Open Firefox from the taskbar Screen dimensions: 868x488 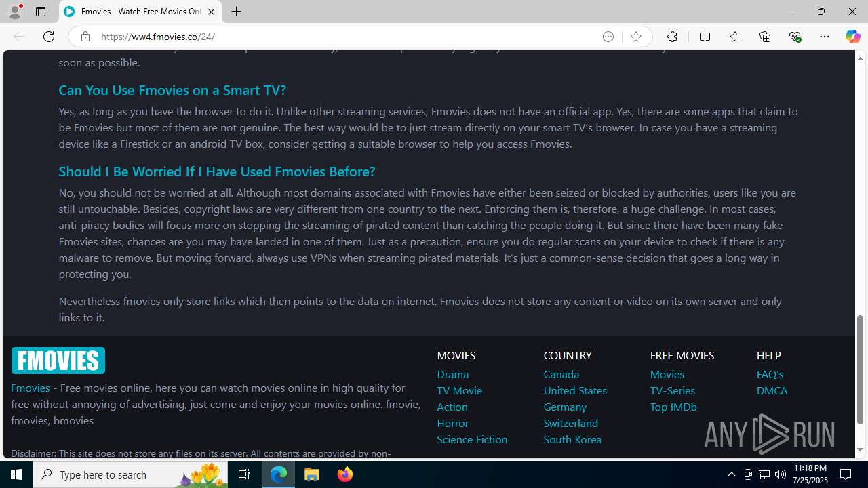345,474
